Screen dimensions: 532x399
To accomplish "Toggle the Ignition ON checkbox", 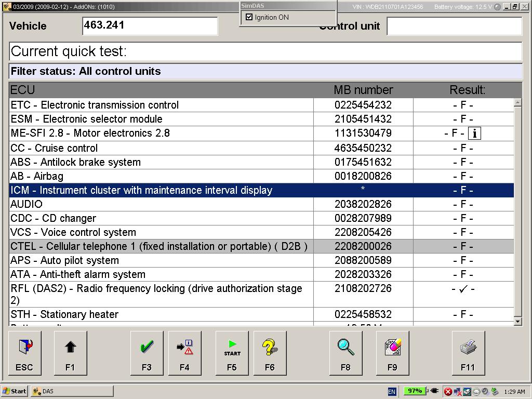I will click(x=249, y=17).
